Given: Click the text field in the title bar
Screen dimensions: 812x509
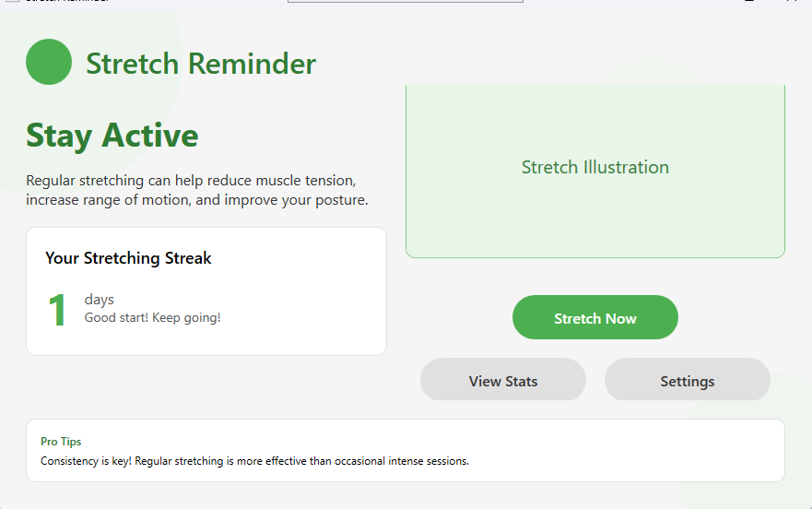Looking at the screenshot, I should 406,1.
